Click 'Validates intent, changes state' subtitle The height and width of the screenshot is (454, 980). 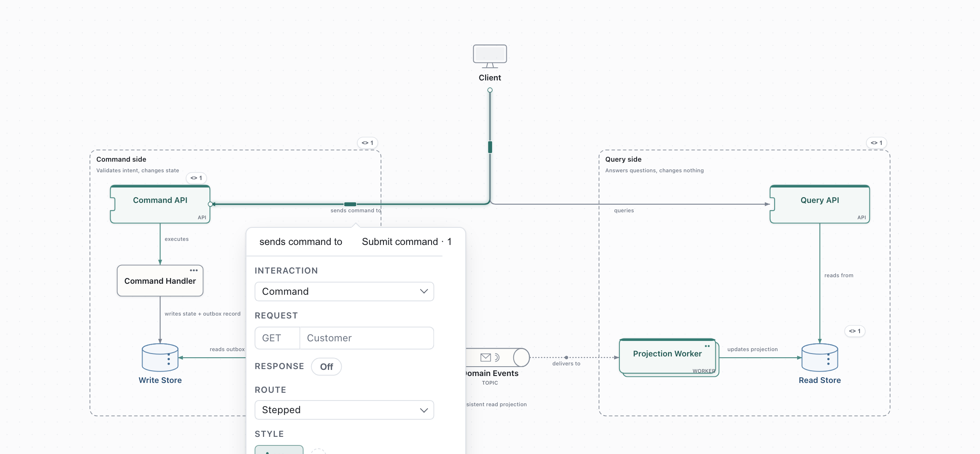tap(138, 171)
